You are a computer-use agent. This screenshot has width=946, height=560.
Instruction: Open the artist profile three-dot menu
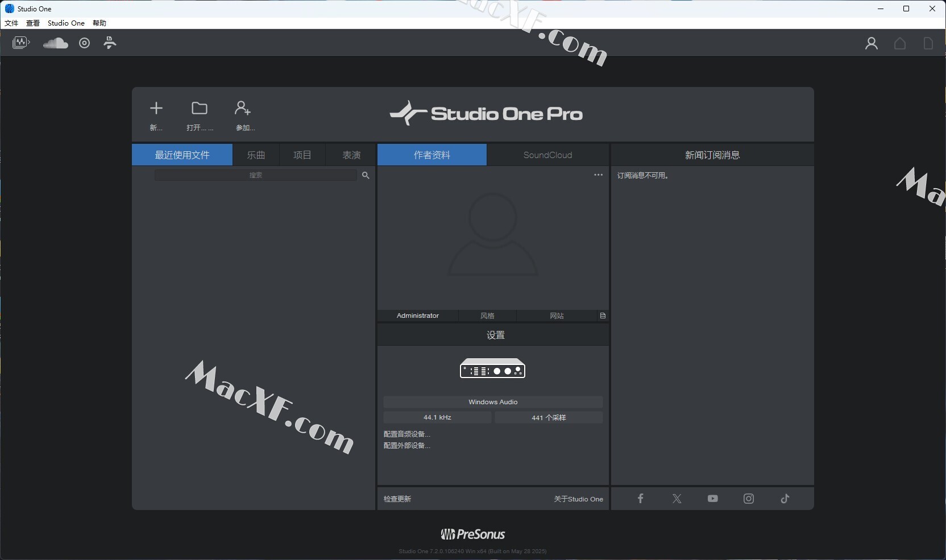pos(598,175)
